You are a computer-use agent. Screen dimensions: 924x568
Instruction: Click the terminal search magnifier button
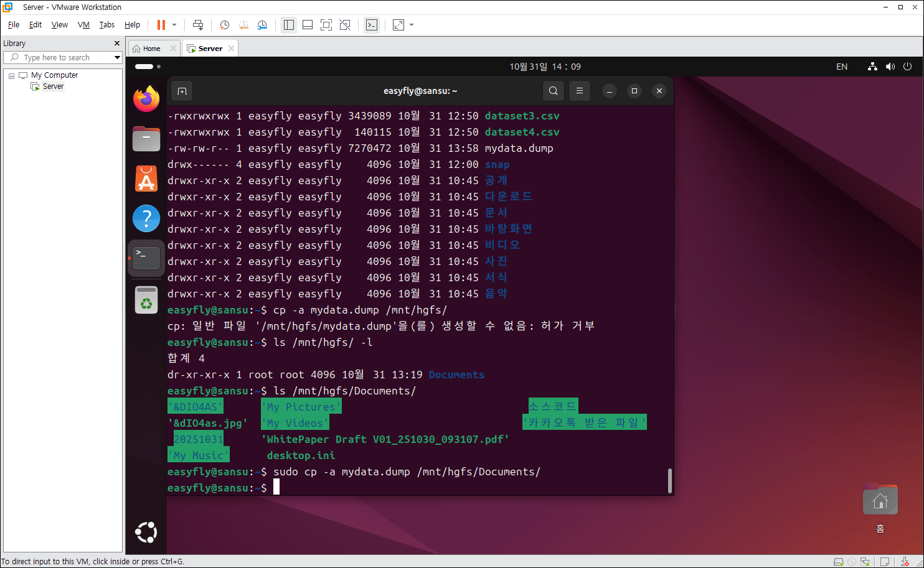(553, 91)
